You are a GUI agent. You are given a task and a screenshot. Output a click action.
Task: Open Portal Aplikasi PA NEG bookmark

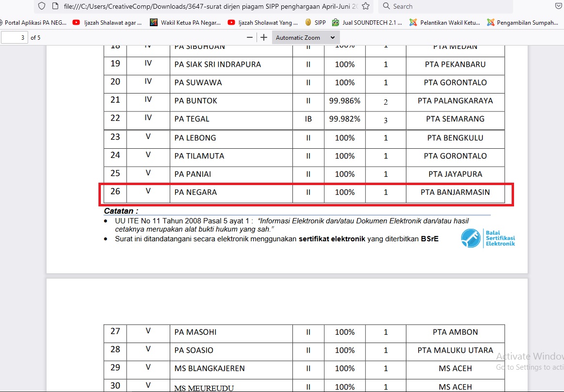pyautogui.click(x=32, y=23)
